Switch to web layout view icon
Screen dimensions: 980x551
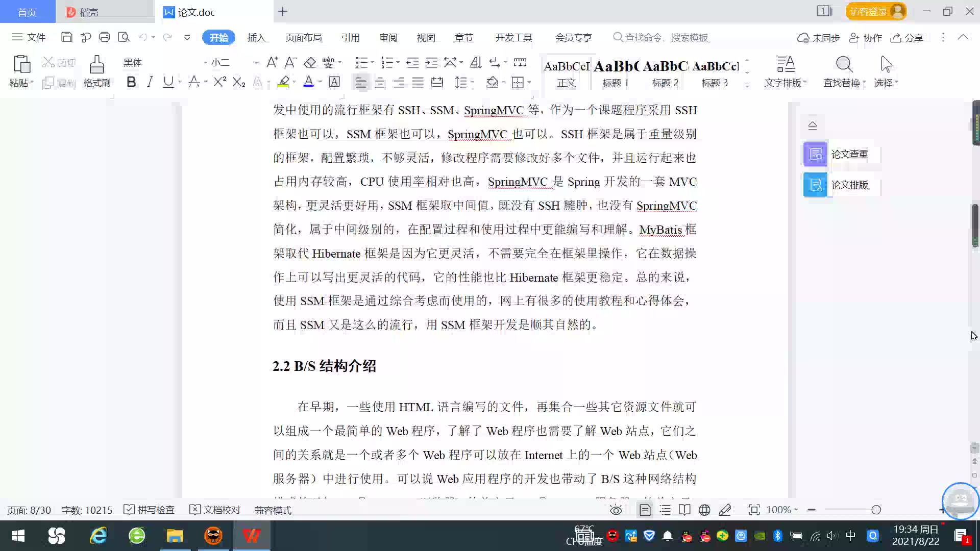[704, 510]
